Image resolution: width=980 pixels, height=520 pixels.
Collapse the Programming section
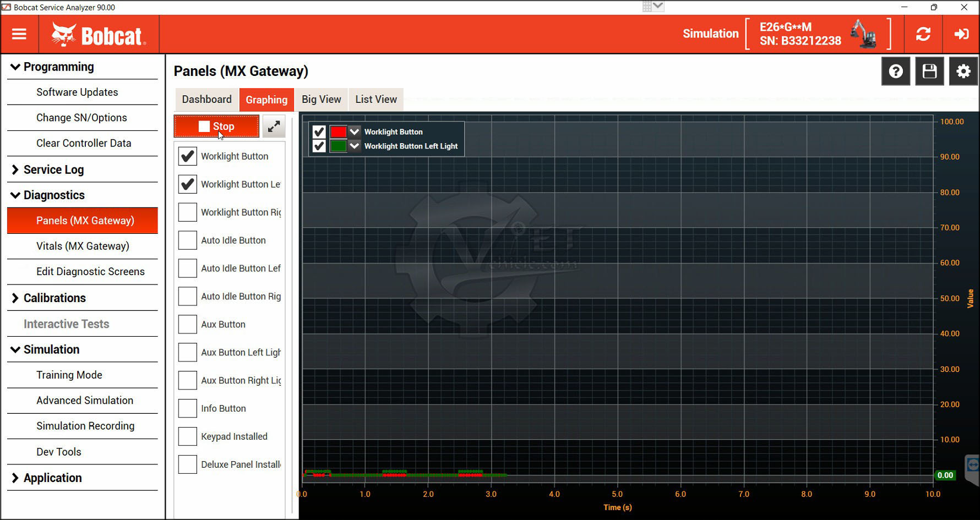pos(83,67)
